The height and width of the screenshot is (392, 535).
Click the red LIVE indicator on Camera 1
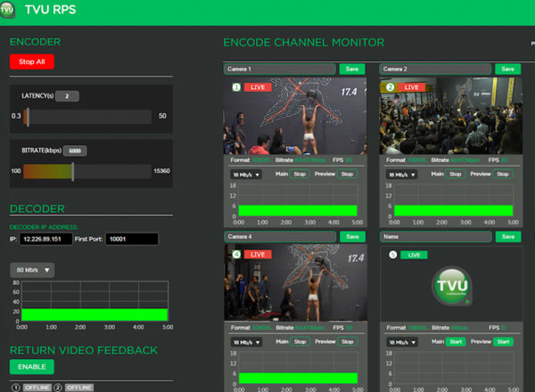click(x=258, y=87)
